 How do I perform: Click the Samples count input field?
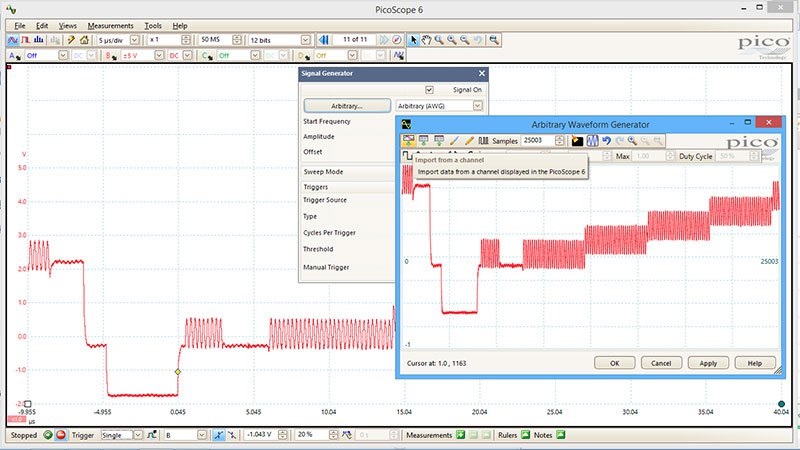coord(540,141)
